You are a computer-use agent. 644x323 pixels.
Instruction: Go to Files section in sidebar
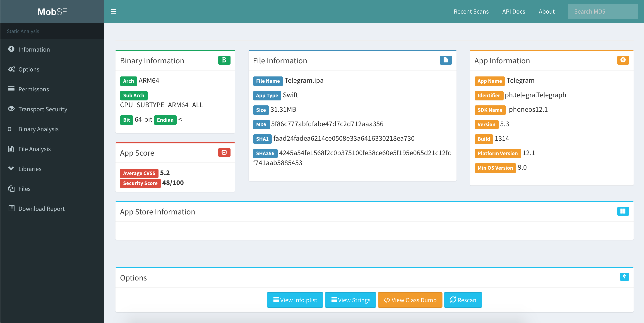pos(52,189)
